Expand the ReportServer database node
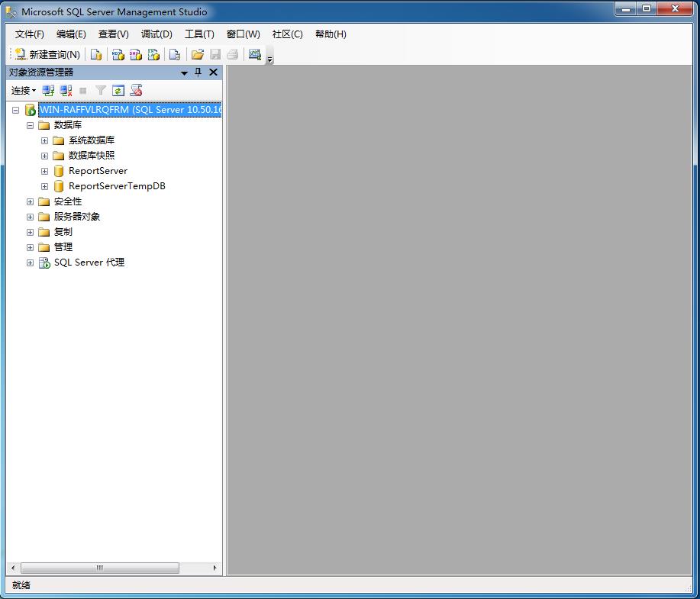700x599 pixels. point(44,170)
